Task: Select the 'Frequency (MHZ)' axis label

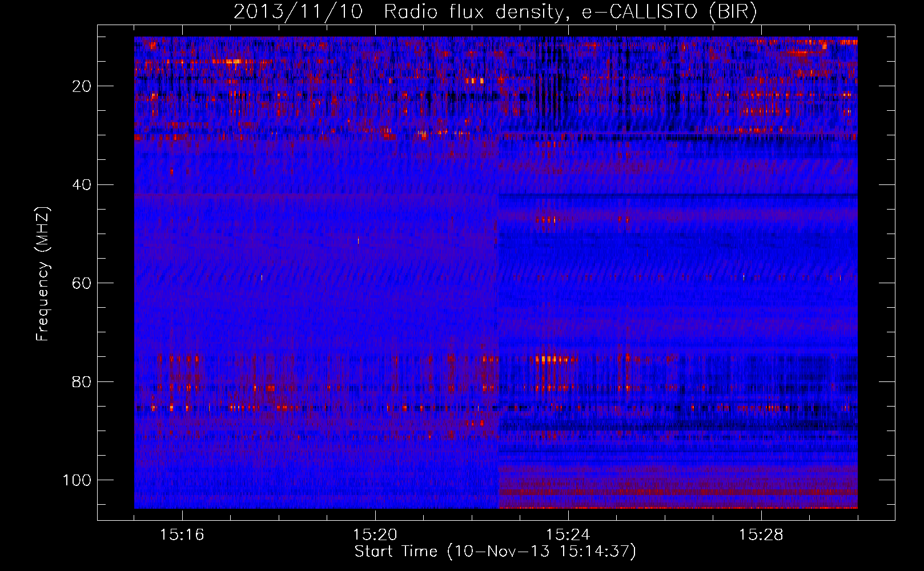Action: coord(43,274)
